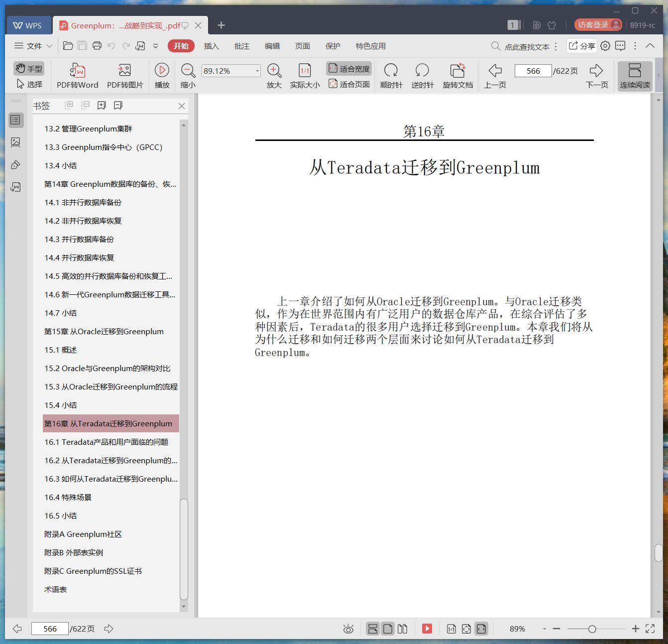
Task: Open the PDF转图片 converter
Action: [x=125, y=76]
